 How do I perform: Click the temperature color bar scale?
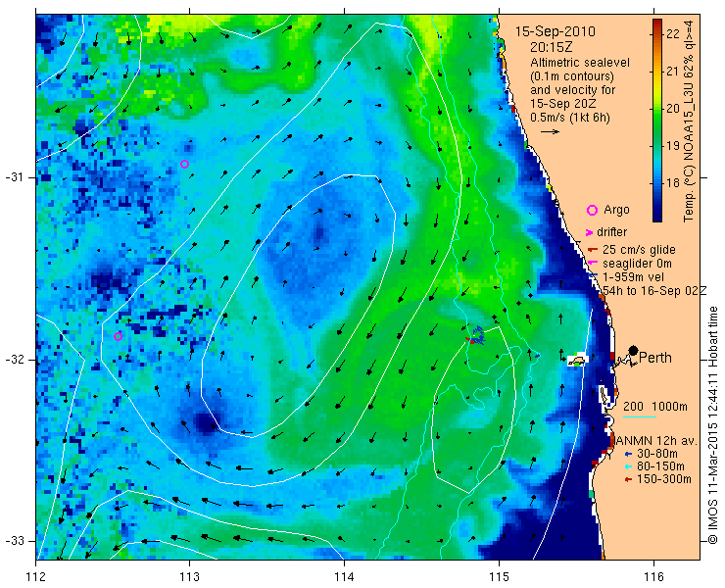point(657,121)
